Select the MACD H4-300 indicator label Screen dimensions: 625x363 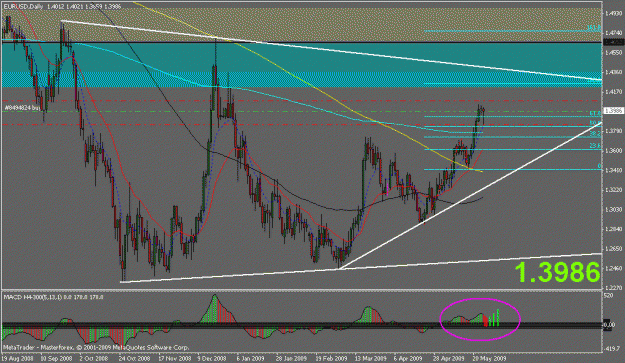[x=53, y=297]
